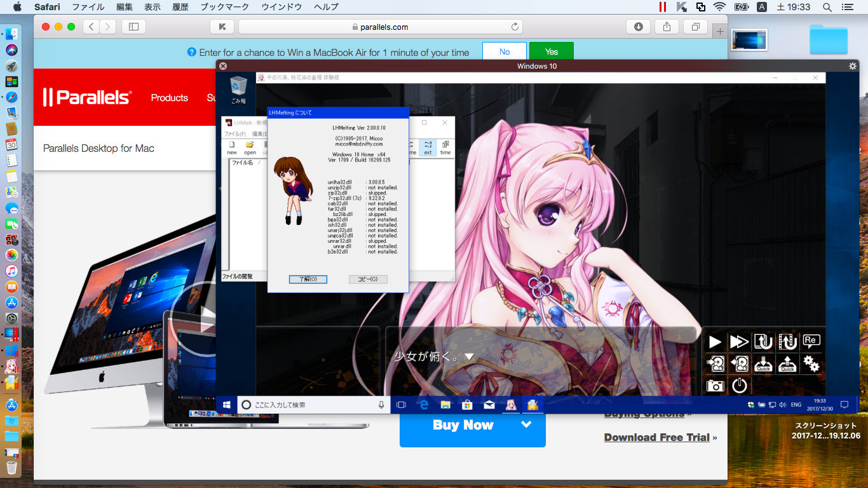Toggle the 'time' sort button in LHMelt
The width and height of the screenshot is (868, 488).
tap(445, 148)
